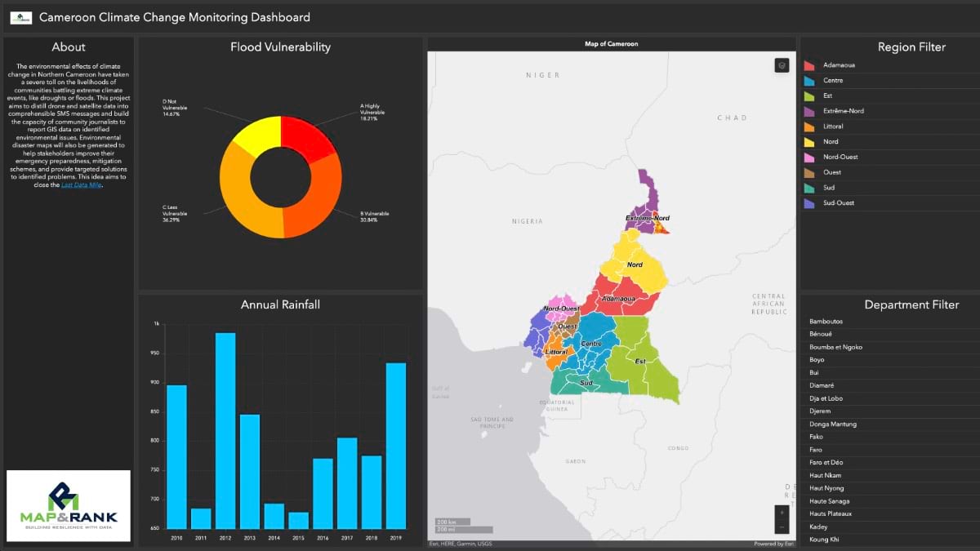Select Haut Nkam department
This screenshot has width=980, height=551.
(x=889, y=475)
